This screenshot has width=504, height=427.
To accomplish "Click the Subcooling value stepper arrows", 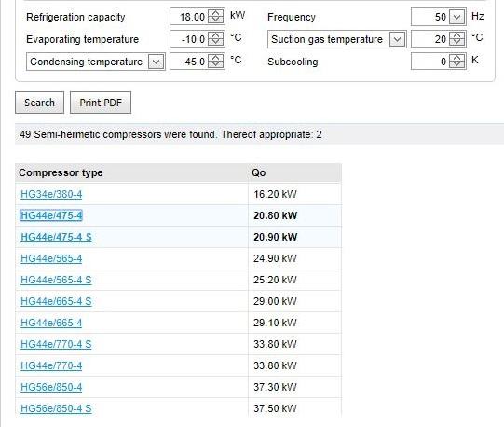I will pyautogui.click(x=456, y=61).
